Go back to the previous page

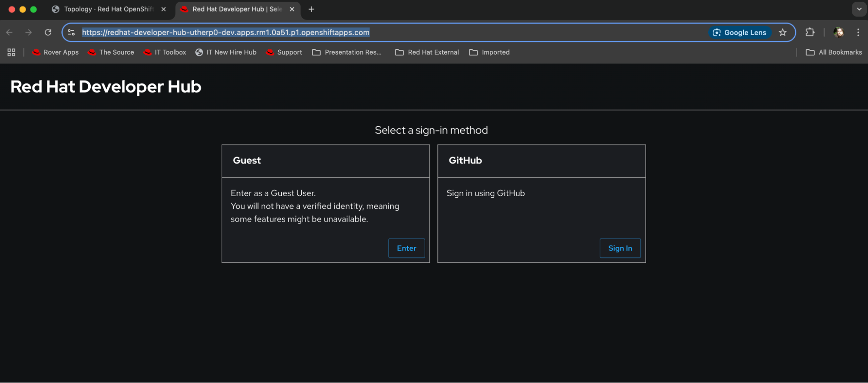pos(10,33)
